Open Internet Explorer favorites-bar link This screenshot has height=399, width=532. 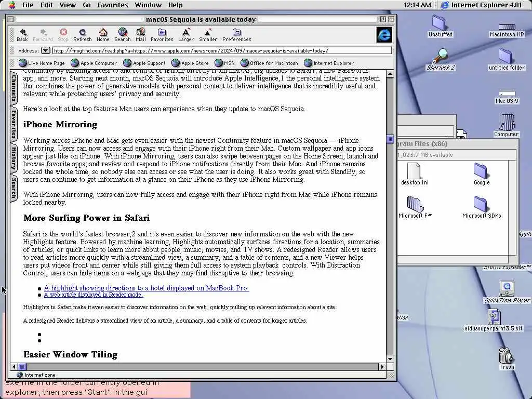click(329, 63)
